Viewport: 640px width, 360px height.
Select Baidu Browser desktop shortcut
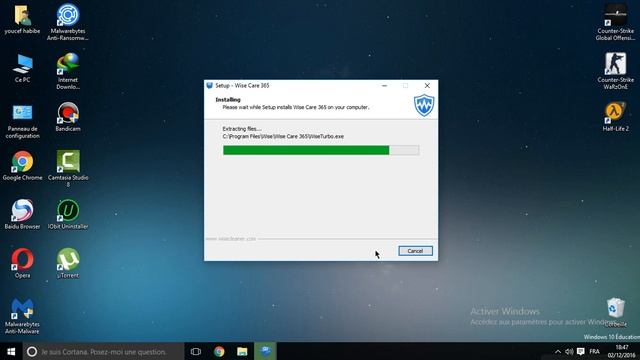22,215
